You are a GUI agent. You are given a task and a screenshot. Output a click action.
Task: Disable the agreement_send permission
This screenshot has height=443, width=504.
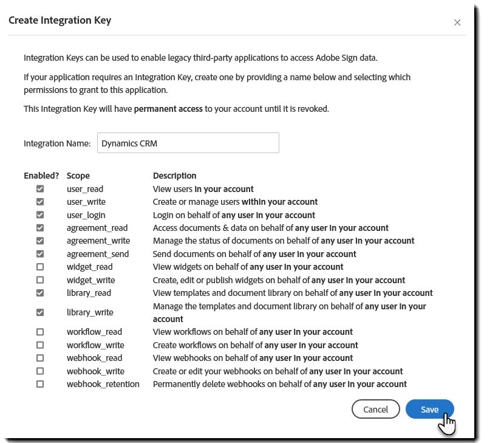40,254
